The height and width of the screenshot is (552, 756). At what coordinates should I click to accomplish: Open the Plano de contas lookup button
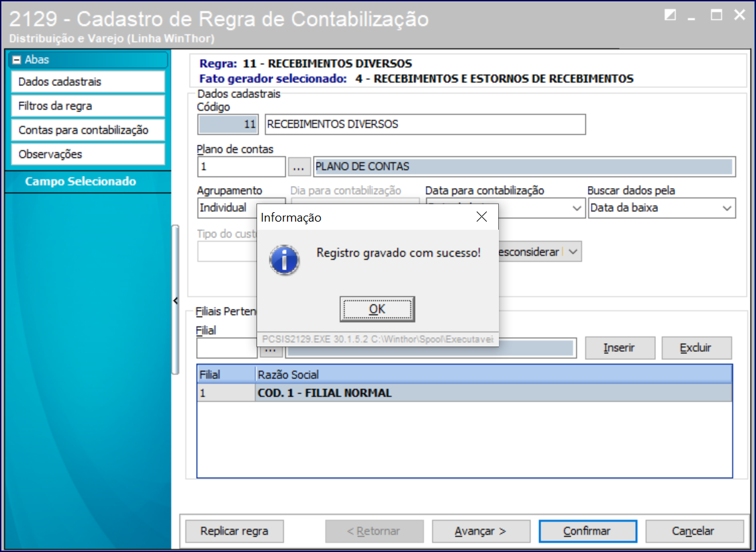299,167
